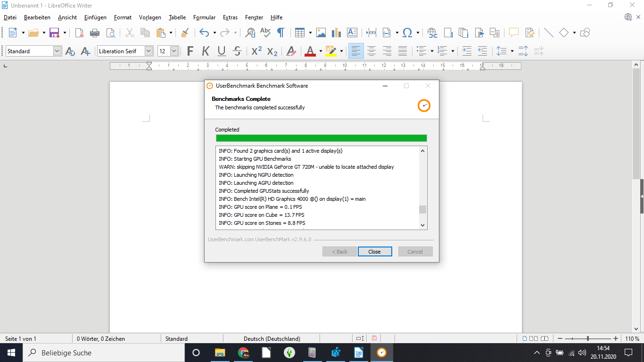Open the Format menu
Viewport: 644px width, 362px height.
click(x=123, y=17)
